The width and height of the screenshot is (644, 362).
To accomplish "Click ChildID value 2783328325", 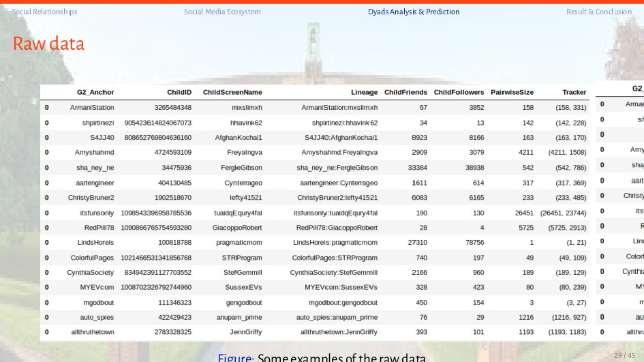I will [x=173, y=331].
